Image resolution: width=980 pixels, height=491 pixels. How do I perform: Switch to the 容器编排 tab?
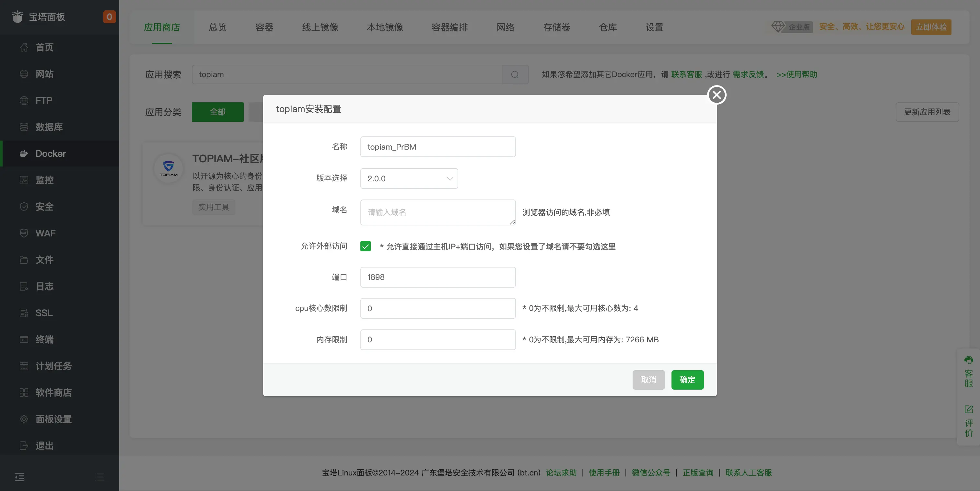point(449,28)
